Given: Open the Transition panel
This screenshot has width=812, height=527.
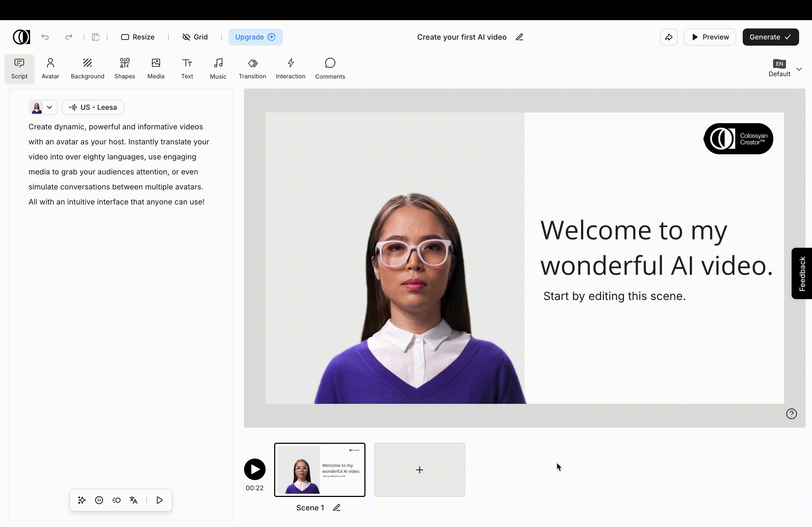Looking at the screenshot, I should coord(252,68).
